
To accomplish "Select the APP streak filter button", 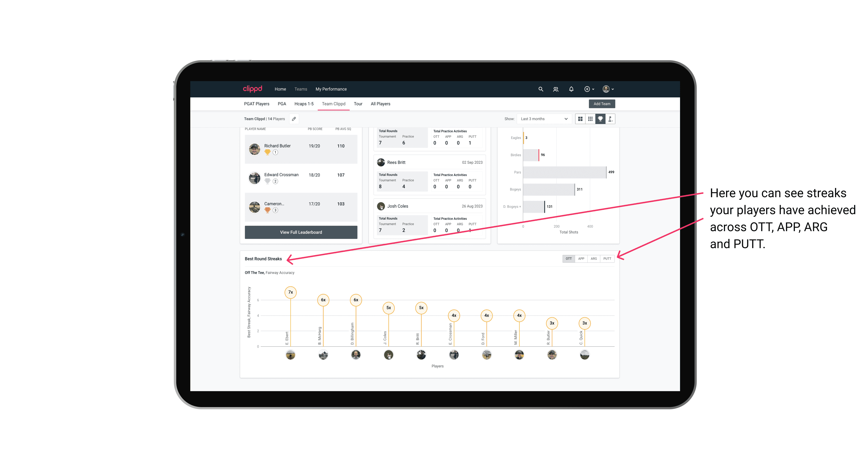I will click(x=580, y=259).
